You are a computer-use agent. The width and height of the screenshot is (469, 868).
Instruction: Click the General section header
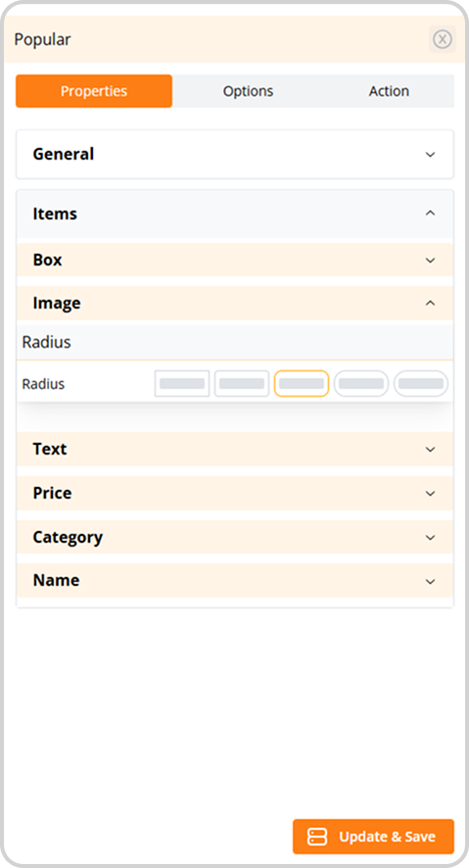tap(235, 155)
